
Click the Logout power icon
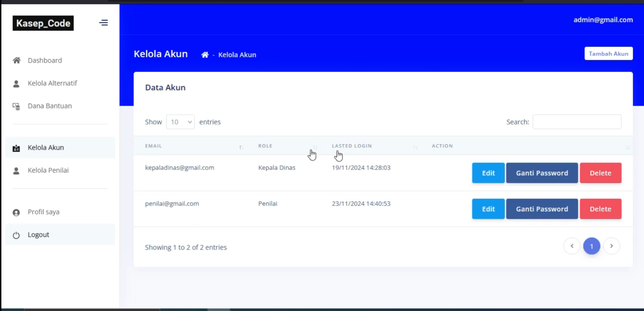click(x=16, y=235)
